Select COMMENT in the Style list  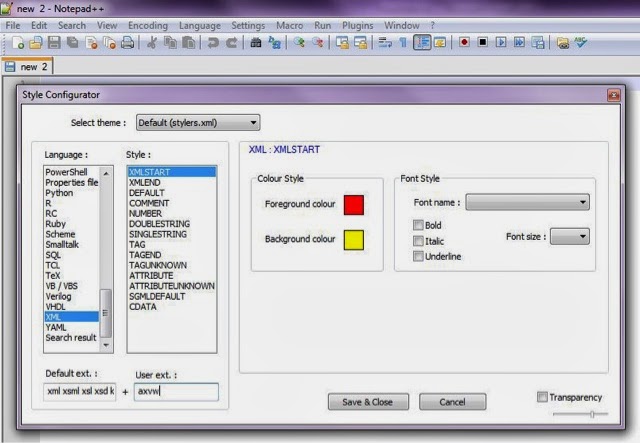(x=149, y=203)
